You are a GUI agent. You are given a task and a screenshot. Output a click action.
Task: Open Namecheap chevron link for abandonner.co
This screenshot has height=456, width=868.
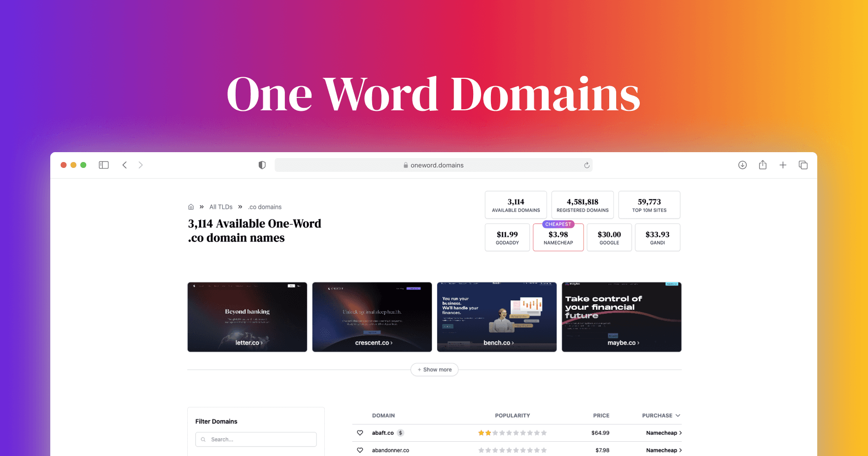tap(664, 450)
